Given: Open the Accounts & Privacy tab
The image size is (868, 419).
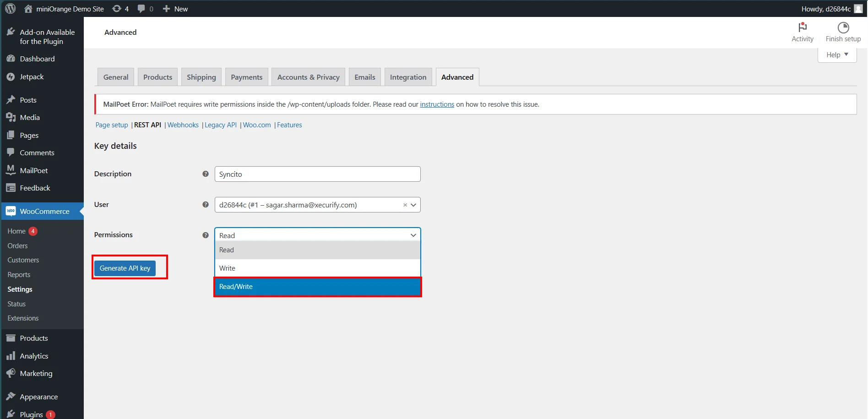Looking at the screenshot, I should (308, 76).
